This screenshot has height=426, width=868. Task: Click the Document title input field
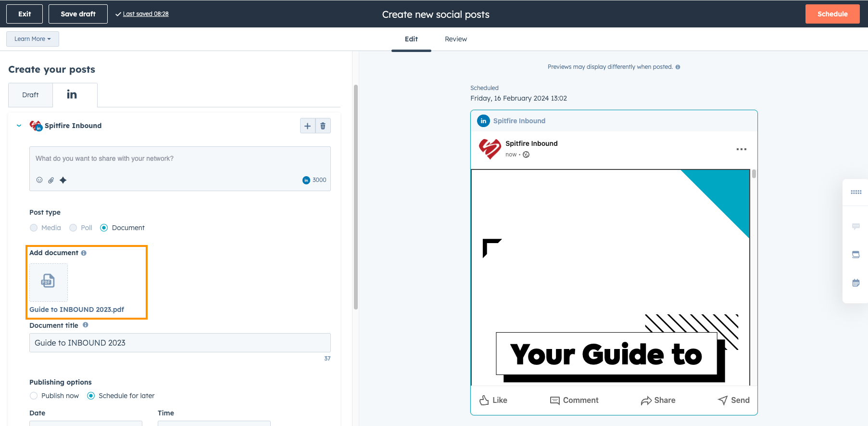(180, 343)
